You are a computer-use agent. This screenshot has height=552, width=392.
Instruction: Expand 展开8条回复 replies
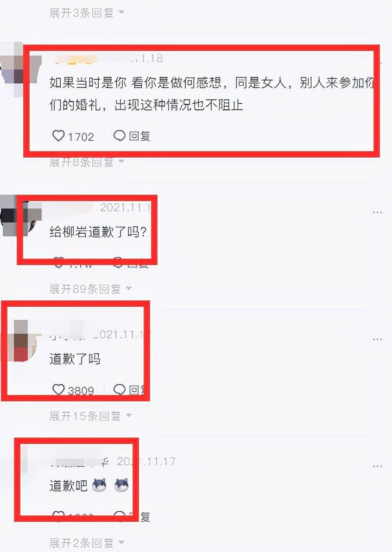[x=87, y=162]
